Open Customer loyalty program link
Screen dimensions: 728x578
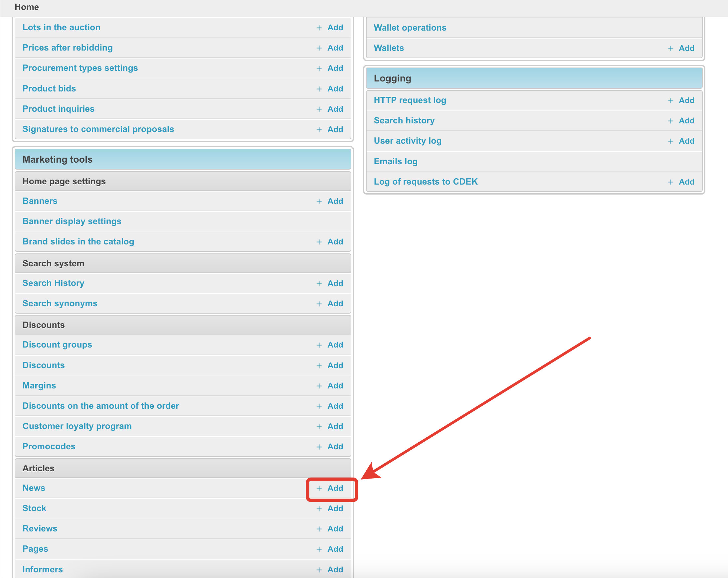[77, 426]
